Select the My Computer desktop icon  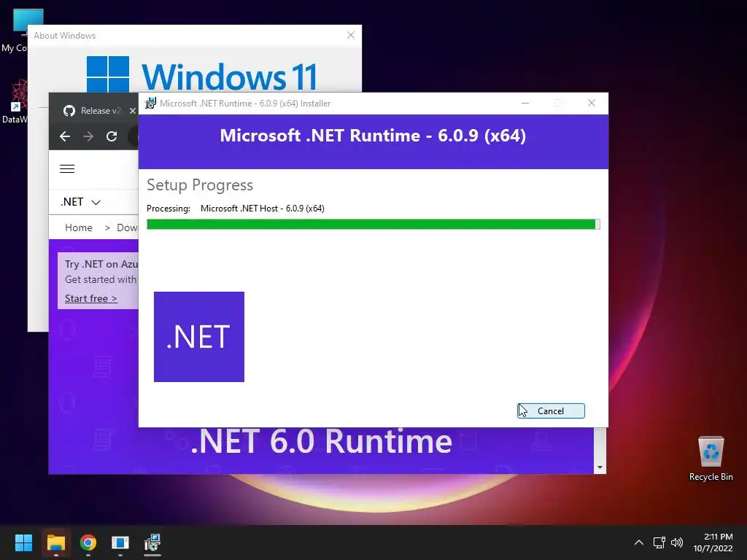19,31
